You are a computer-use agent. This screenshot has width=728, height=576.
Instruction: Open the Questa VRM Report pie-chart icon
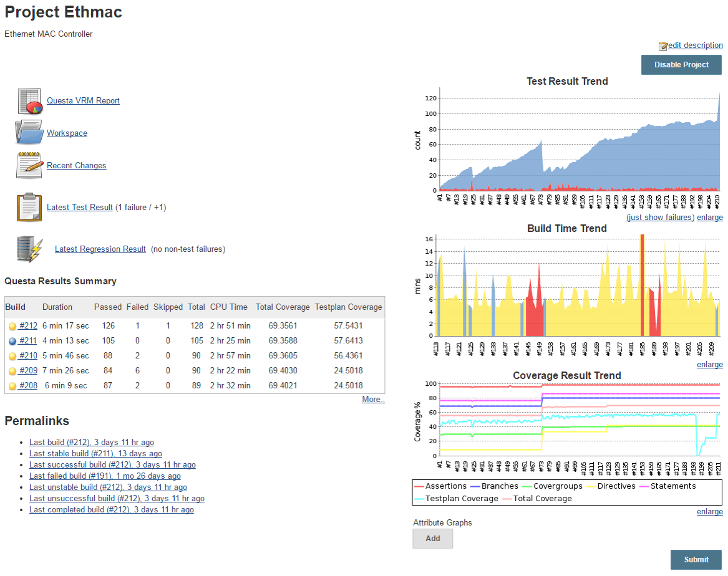tap(29, 100)
